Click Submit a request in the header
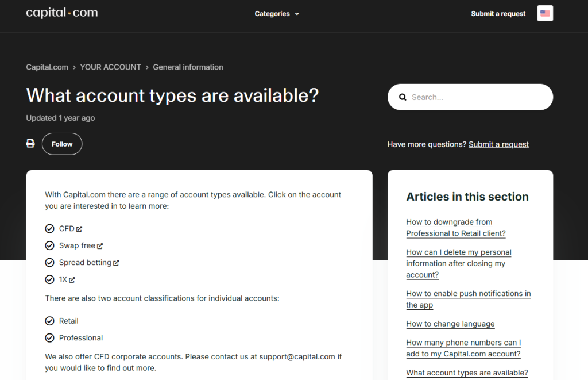 (x=498, y=14)
